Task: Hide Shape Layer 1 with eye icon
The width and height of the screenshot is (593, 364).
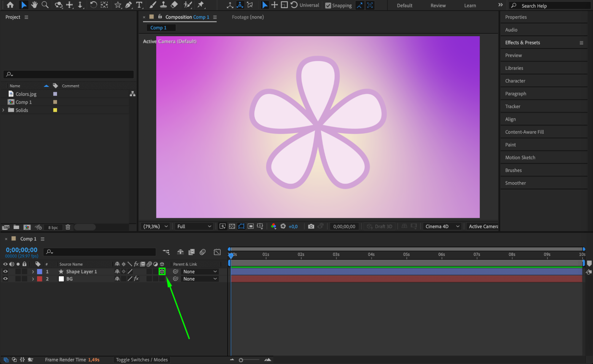Action: (x=5, y=271)
